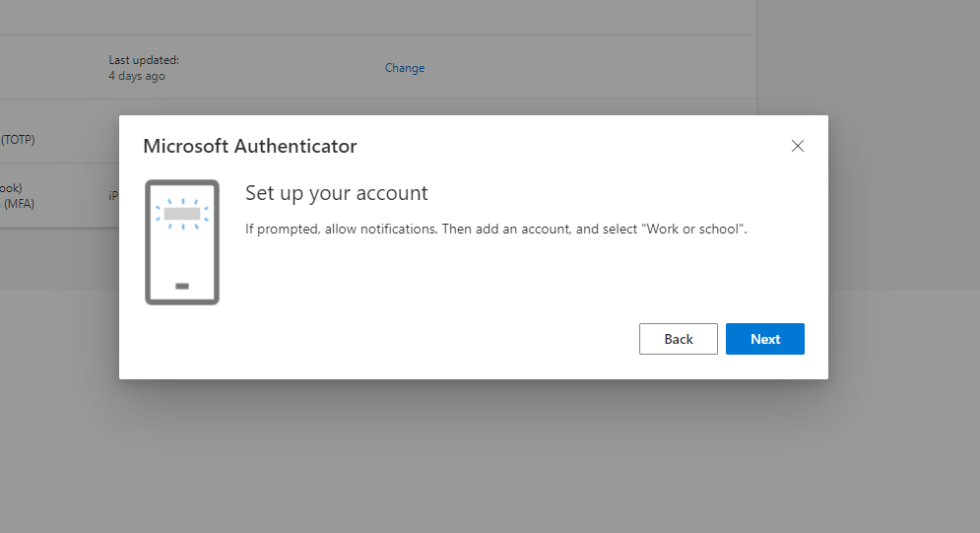Select the (TOTP) method row

click(x=59, y=139)
